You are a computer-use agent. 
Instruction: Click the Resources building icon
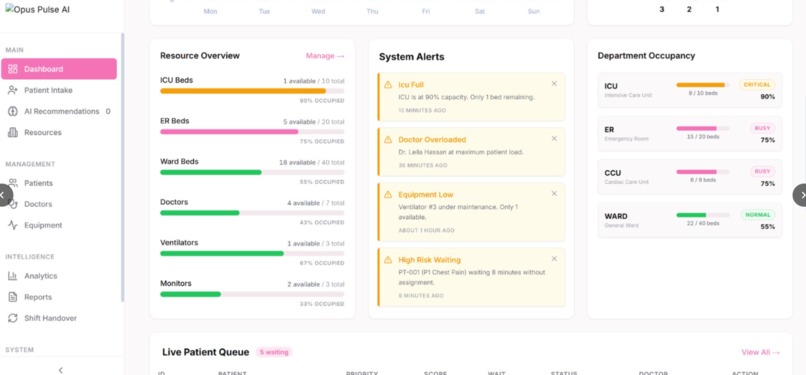tap(13, 132)
